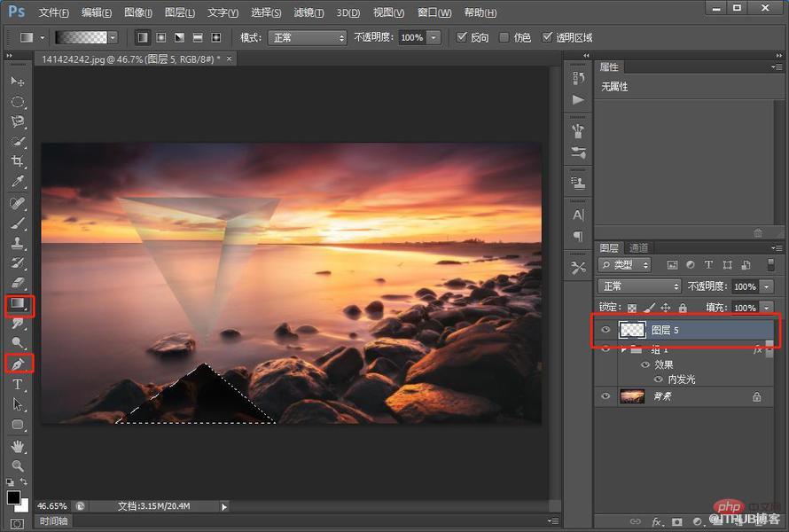Open the 类型 layer filter dropdown
The image size is (789, 532).
[x=624, y=265]
